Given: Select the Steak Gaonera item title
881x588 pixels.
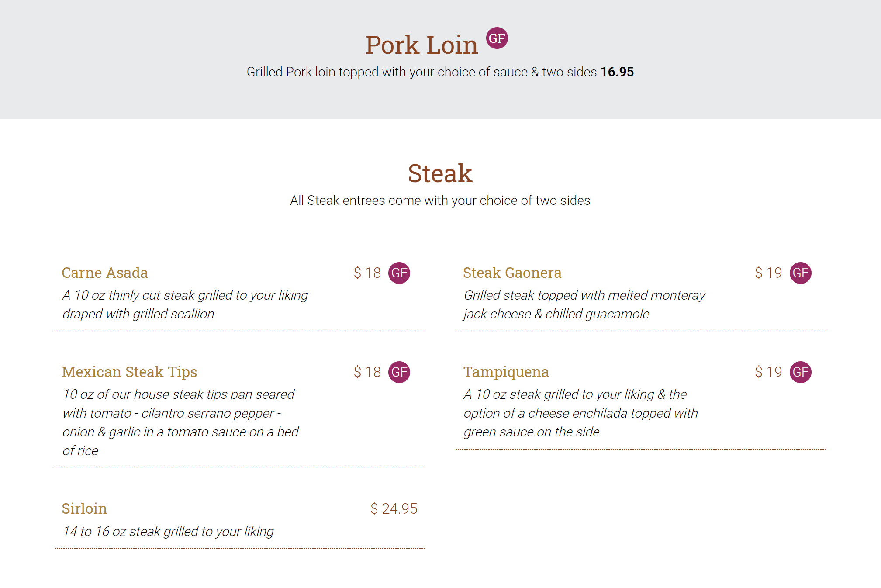Looking at the screenshot, I should click(512, 273).
